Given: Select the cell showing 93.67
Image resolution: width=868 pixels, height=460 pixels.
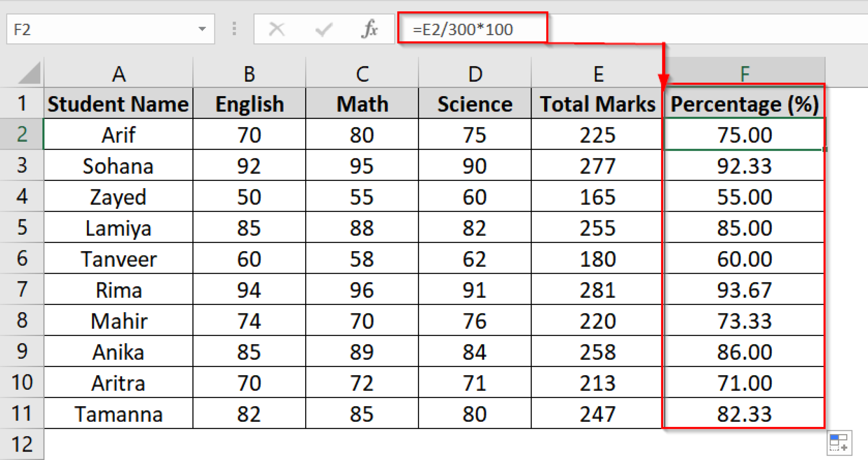Looking at the screenshot, I should click(x=744, y=289).
